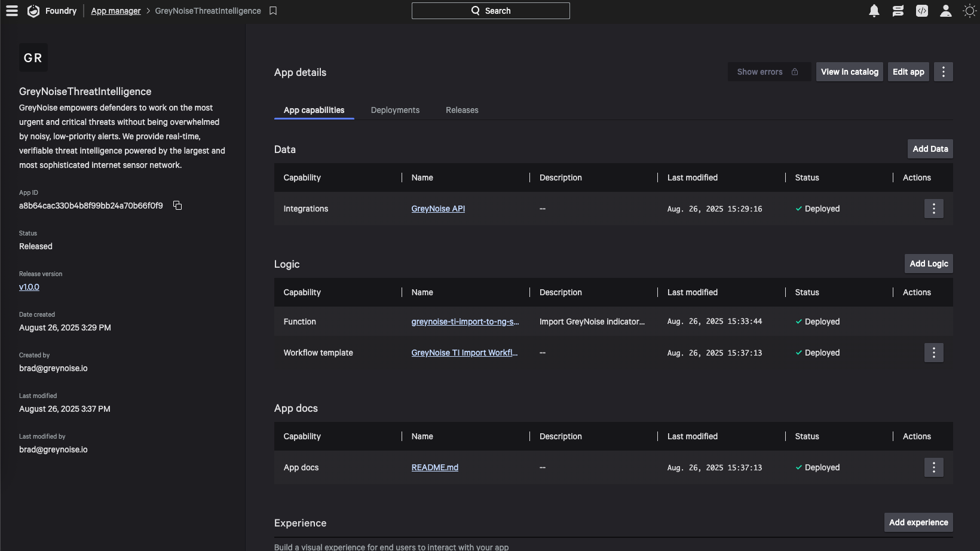
Task: Open actions menu for Workflow template row
Action: (934, 353)
